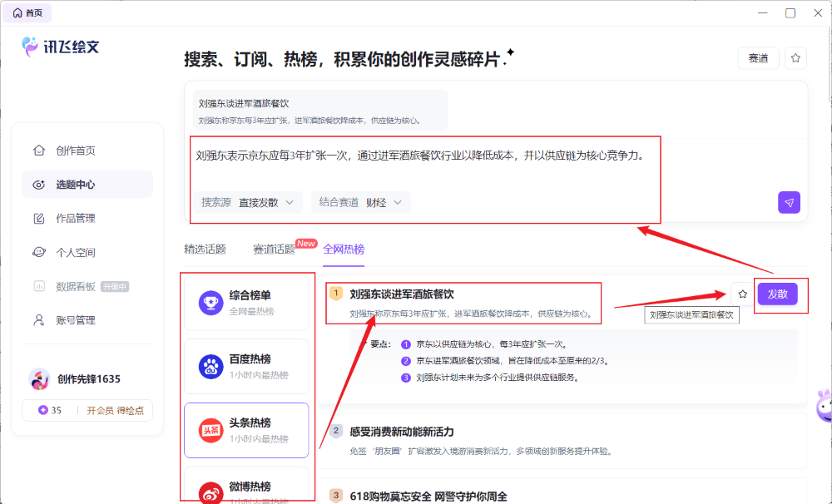The width and height of the screenshot is (832, 504).
Task: Maximize the application window
Action: 790,12
